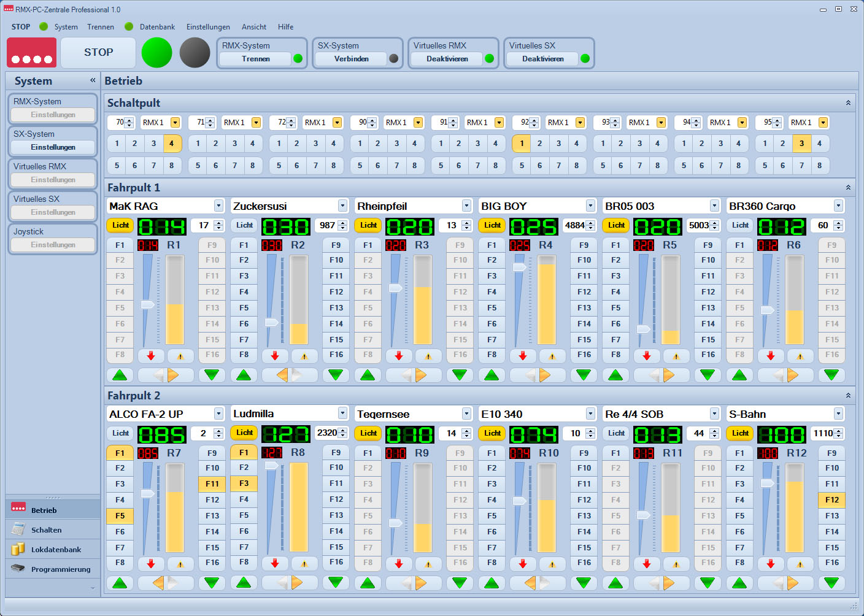The width and height of the screenshot is (864, 616).
Task: Click the warning triangle icon for R4
Action: [552, 356]
